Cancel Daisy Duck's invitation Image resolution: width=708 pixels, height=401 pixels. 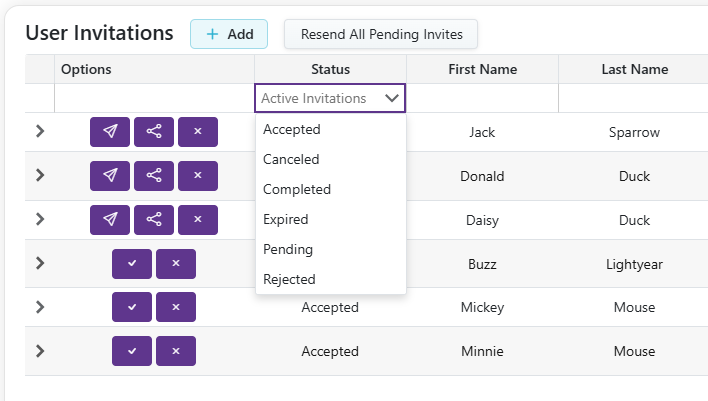[x=198, y=220]
